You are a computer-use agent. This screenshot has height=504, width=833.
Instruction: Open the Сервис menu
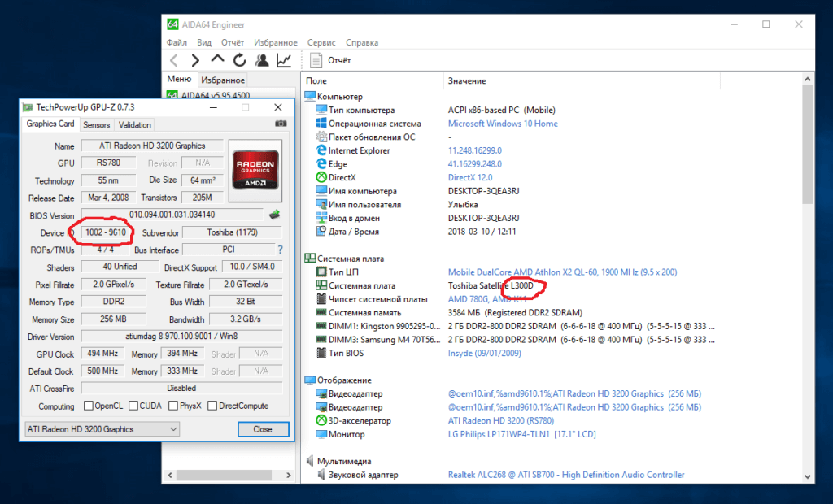pyautogui.click(x=321, y=42)
